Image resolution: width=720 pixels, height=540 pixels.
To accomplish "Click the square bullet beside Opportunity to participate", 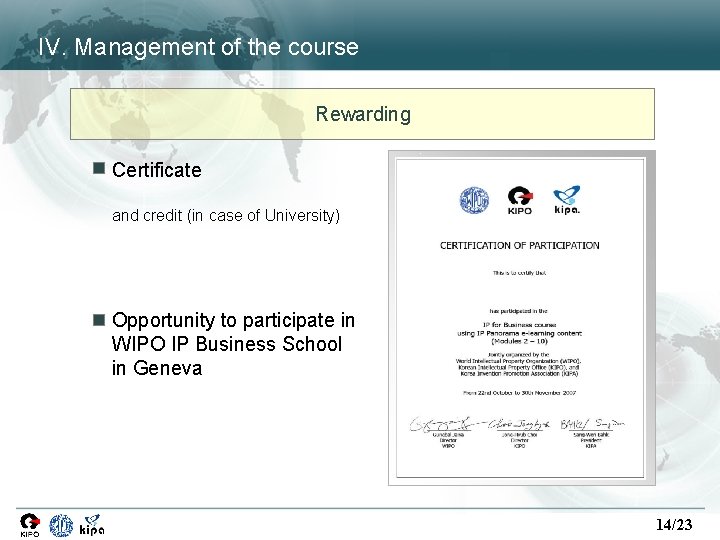I will pos(99,320).
